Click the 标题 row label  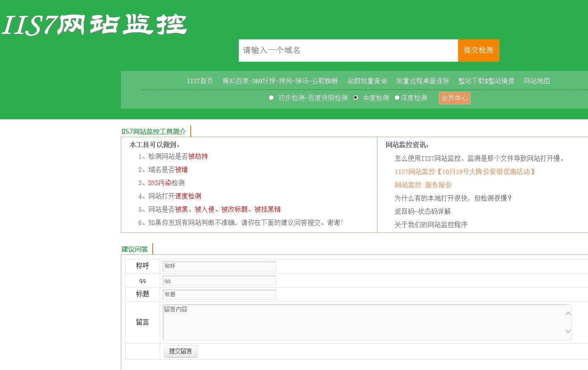click(x=142, y=294)
